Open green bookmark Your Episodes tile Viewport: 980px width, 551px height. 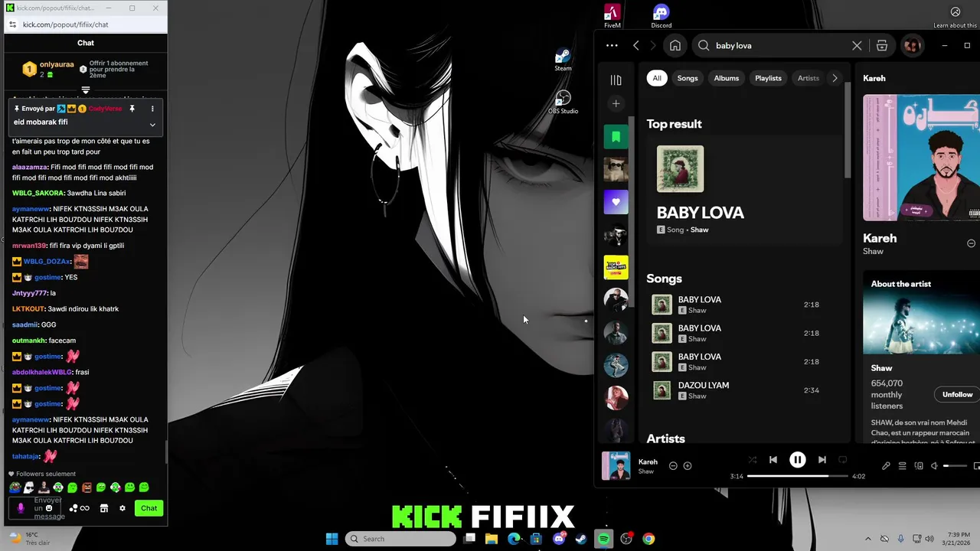point(616,137)
